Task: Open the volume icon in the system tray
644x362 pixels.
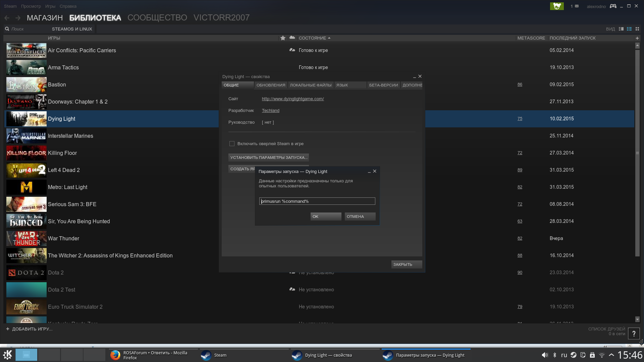Action: coord(545,355)
